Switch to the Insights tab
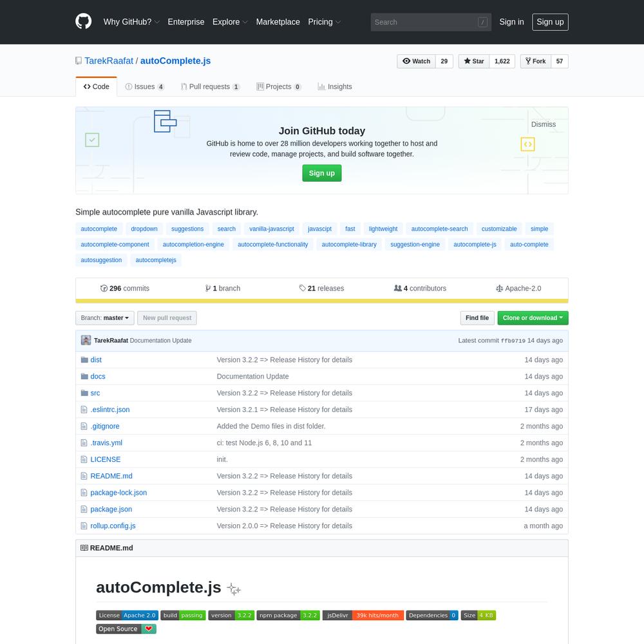This screenshot has width=644, height=644. [x=335, y=87]
